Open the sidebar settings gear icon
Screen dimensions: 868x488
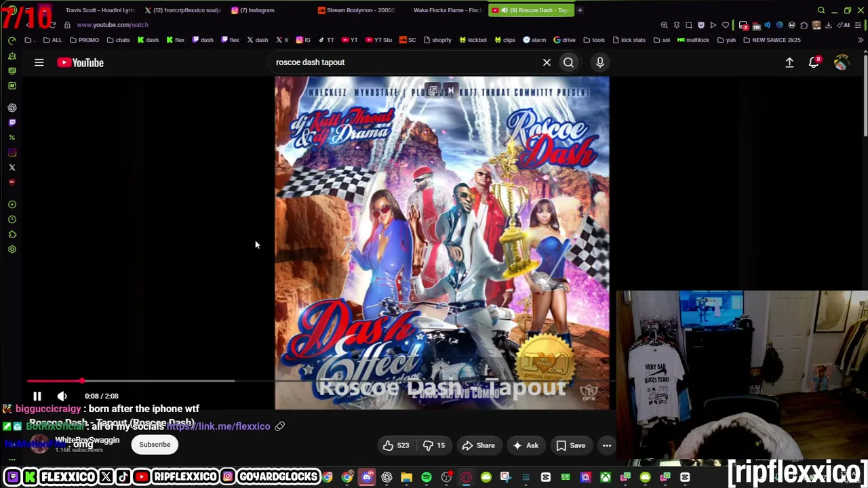(x=12, y=249)
